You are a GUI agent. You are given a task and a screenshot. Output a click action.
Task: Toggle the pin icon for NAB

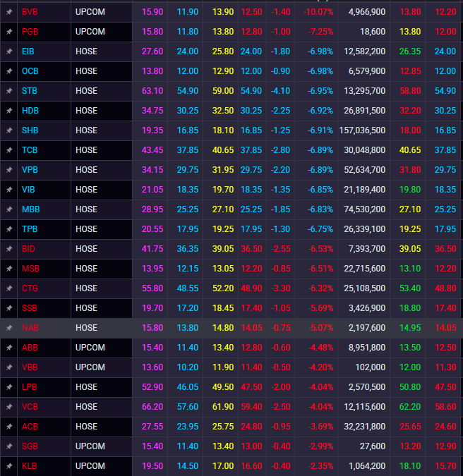pos(8,328)
